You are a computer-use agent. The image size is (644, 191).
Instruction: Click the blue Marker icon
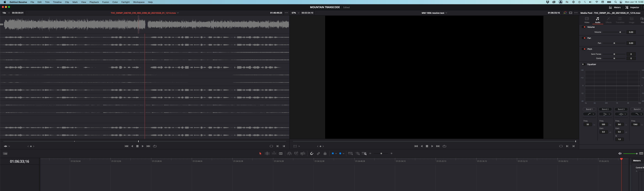pos(340,153)
